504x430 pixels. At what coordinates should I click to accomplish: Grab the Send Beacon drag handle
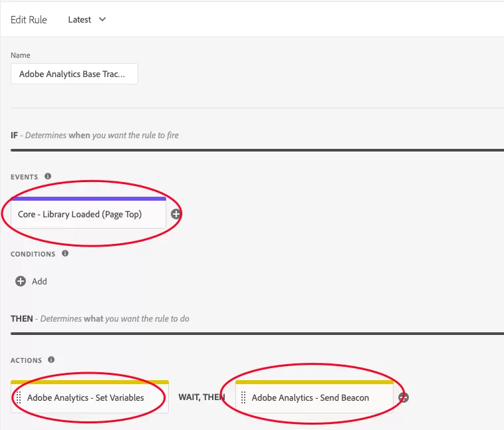click(243, 397)
